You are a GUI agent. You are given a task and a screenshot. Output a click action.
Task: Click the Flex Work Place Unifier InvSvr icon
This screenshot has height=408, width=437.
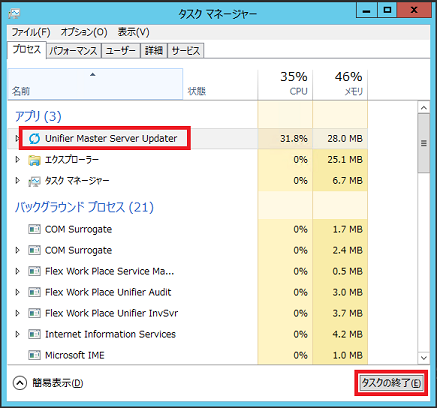click(x=34, y=313)
